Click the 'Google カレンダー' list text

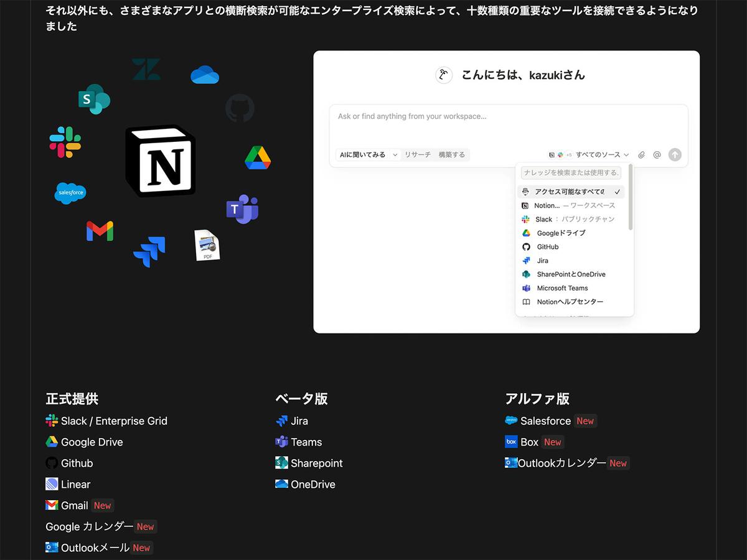click(x=90, y=526)
